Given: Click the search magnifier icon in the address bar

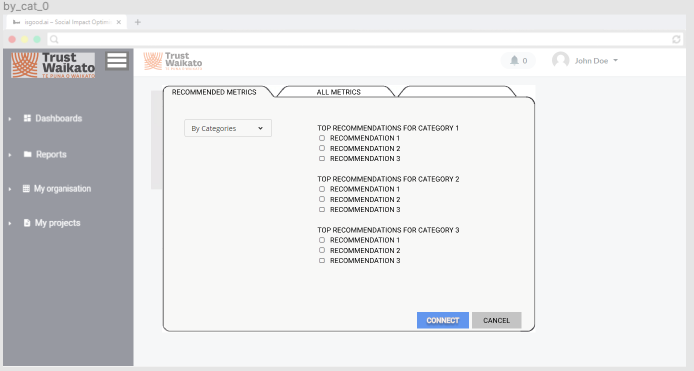Looking at the screenshot, I should tap(54, 39).
